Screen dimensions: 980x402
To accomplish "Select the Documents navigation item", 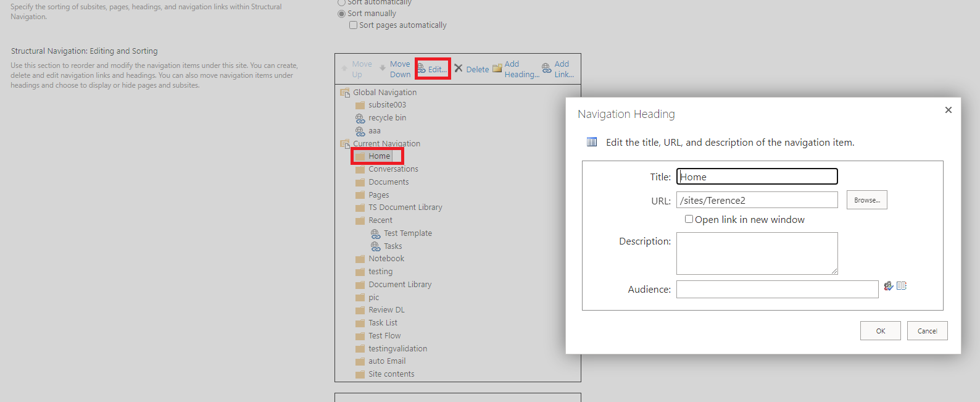I will (389, 182).
